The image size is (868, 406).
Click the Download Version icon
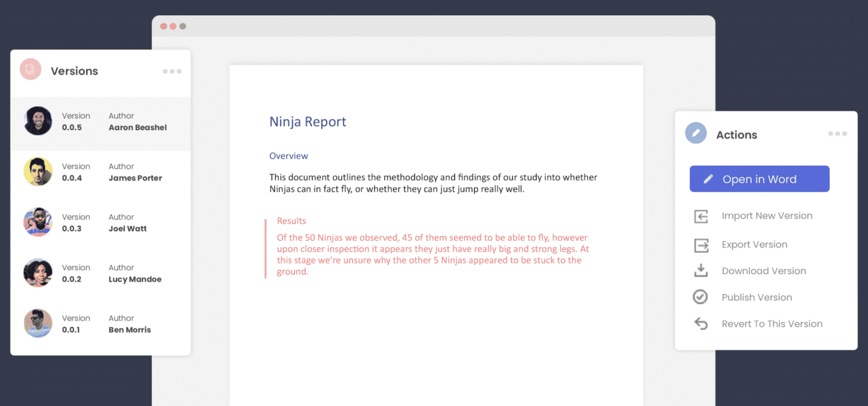[x=700, y=270]
